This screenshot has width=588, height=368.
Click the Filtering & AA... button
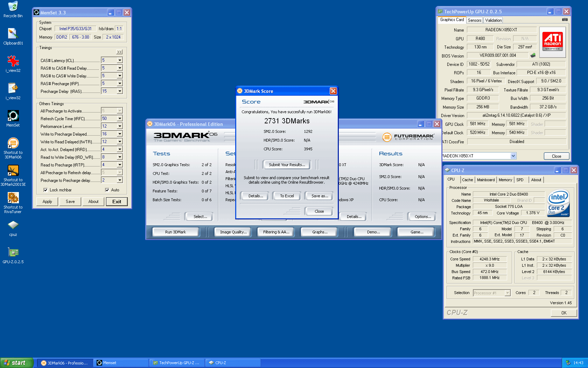(x=276, y=232)
